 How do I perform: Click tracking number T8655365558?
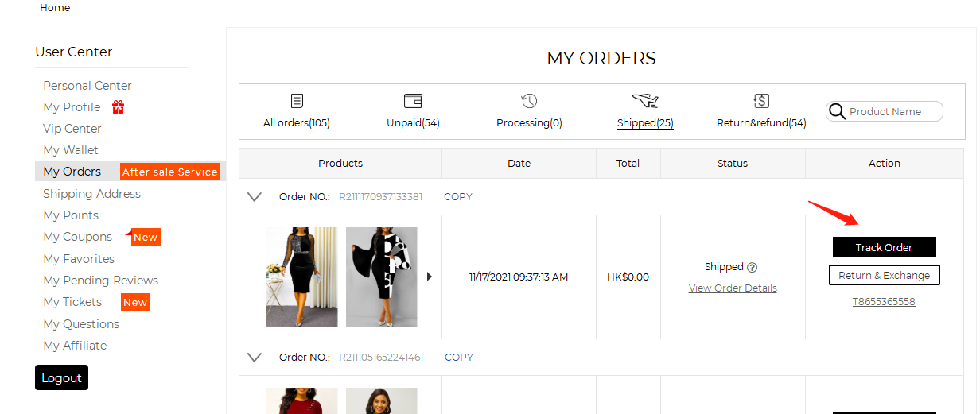(884, 302)
